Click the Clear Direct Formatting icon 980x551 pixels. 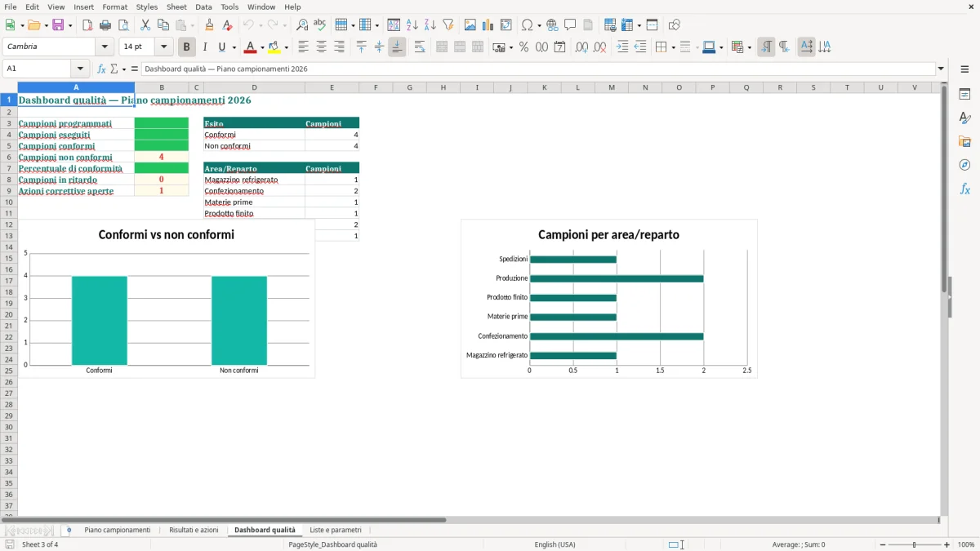pos(227,25)
